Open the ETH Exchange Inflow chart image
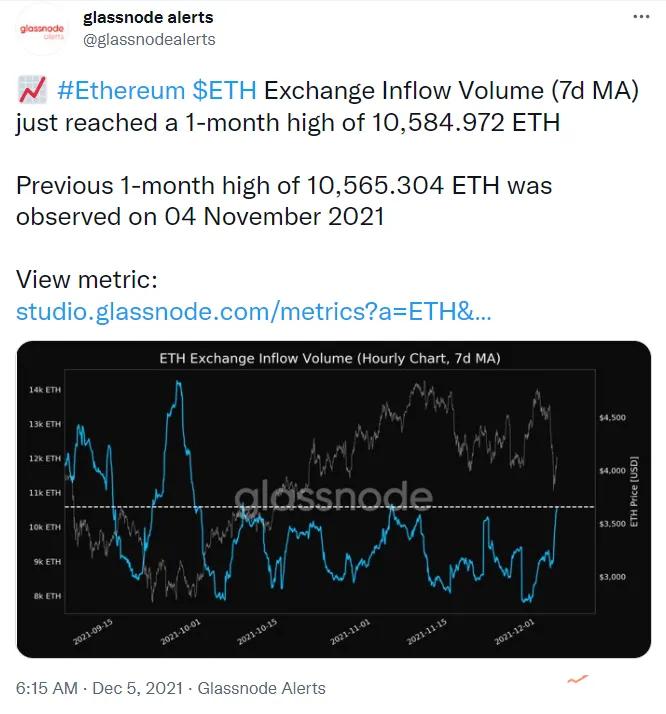666x714 pixels. pos(334,499)
